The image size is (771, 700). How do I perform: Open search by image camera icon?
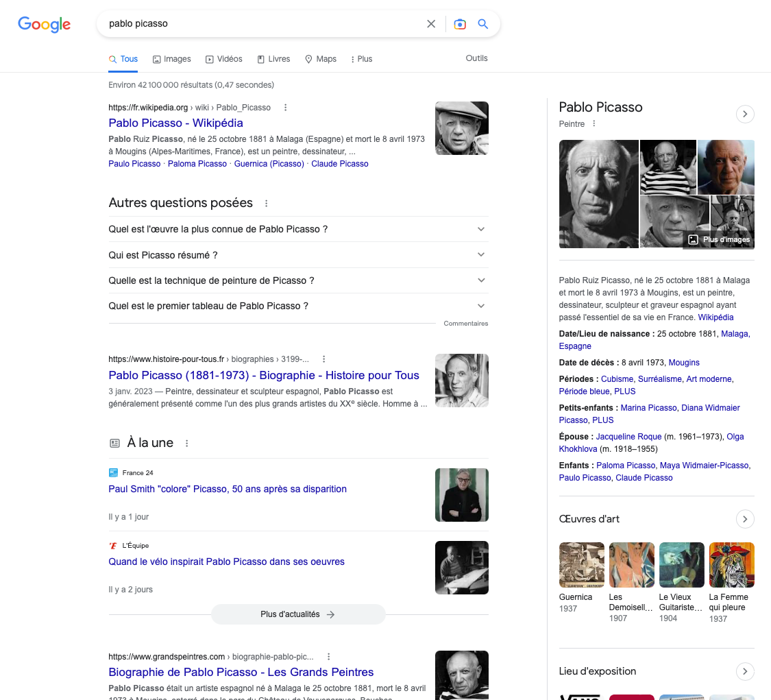click(x=460, y=23)
